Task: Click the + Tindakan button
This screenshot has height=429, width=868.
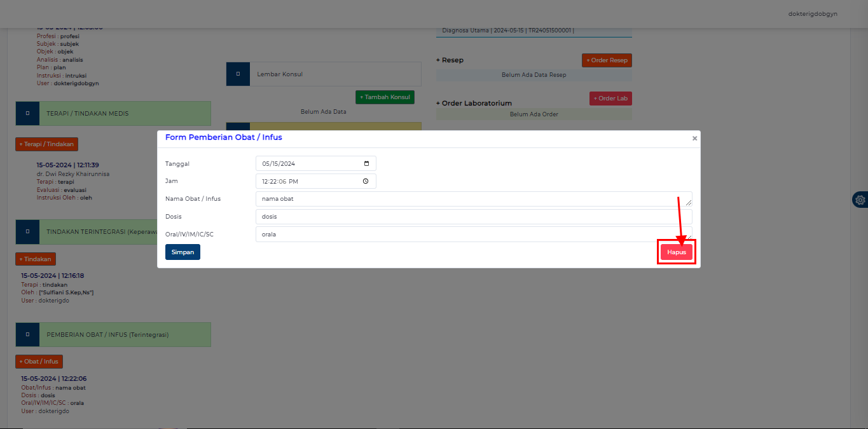Action: (35, 259)
